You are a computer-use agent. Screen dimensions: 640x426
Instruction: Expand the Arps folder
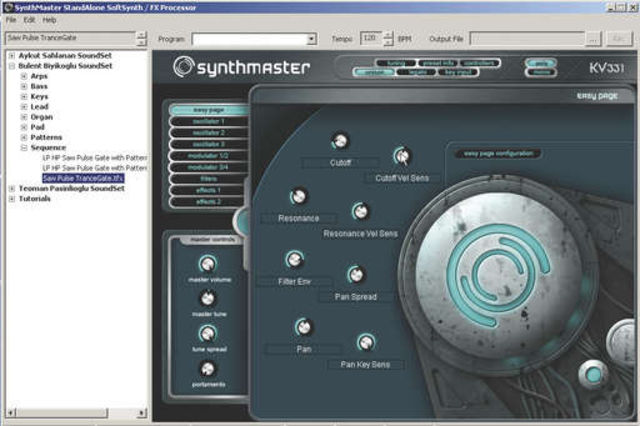(x=24, y=76)
